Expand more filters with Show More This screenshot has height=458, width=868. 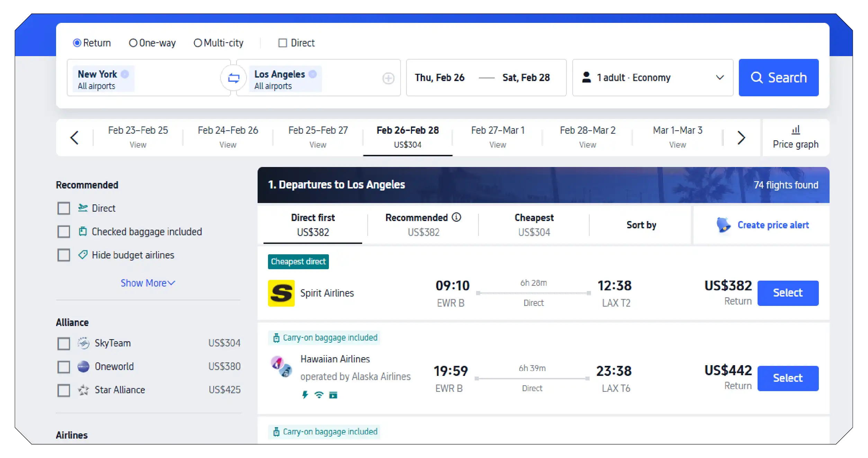click(148, 283)
